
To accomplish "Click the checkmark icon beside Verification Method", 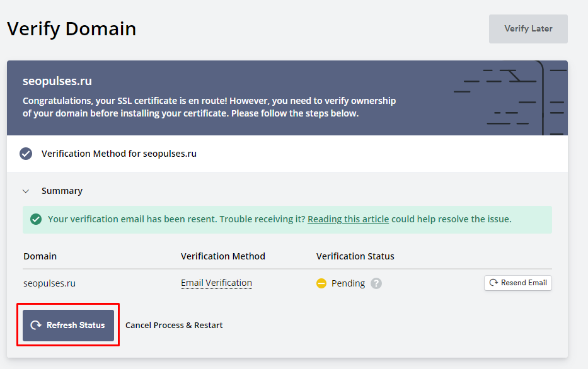I will click(x=26, y=154).
